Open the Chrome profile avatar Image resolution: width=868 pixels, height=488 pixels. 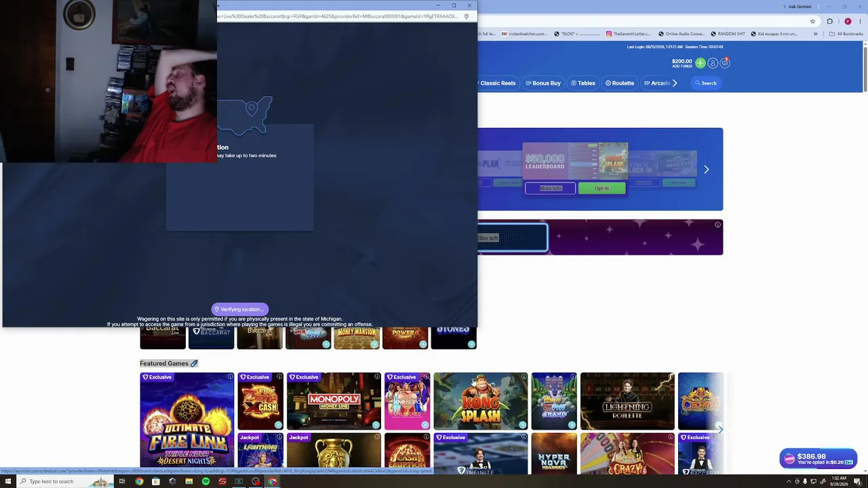(x=848, y=21)
